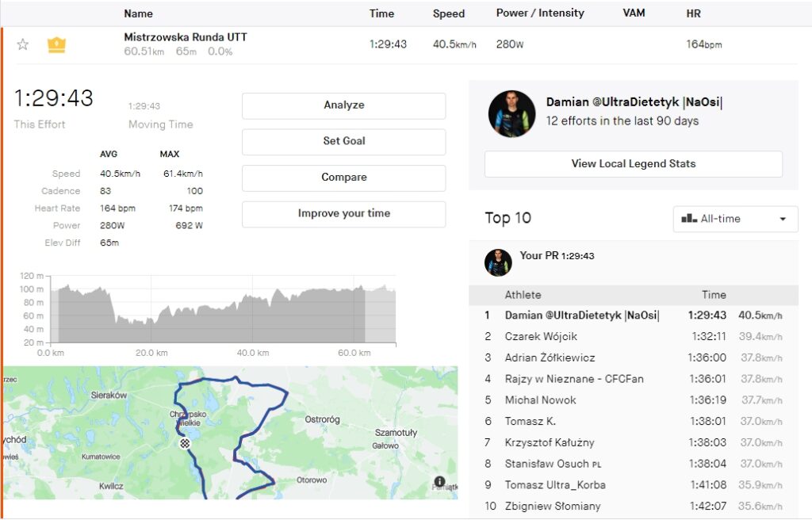Image resolution: width=812 pixels, height=520 pixels.
Task: Open Czarek Wójcik's leaderboard entry
Action: 541,337
